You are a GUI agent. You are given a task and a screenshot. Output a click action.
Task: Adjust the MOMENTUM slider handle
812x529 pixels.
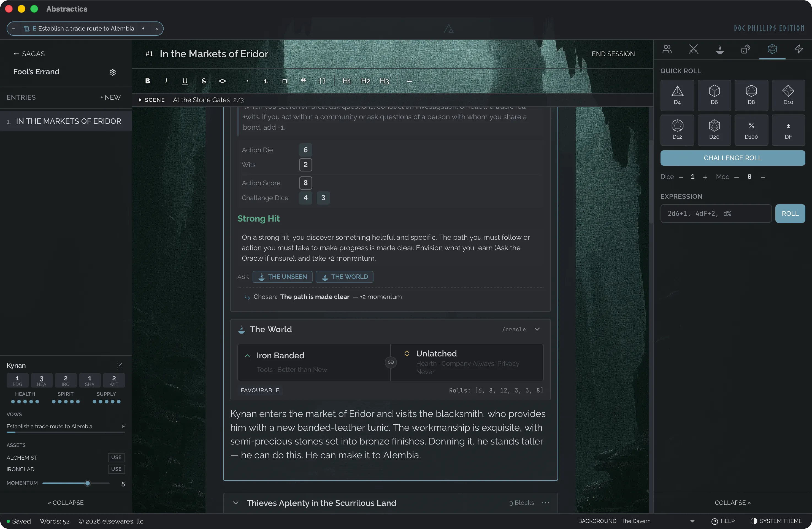88,483
